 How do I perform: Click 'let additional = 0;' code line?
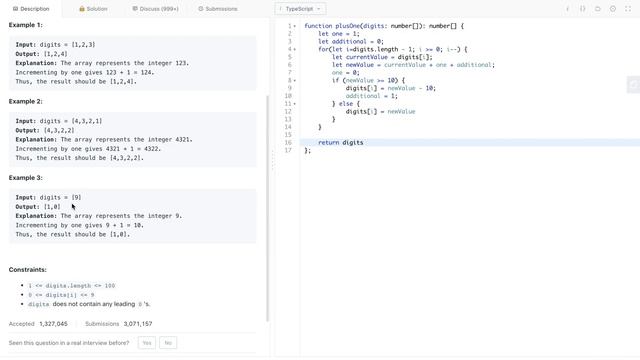click(351, 42)
